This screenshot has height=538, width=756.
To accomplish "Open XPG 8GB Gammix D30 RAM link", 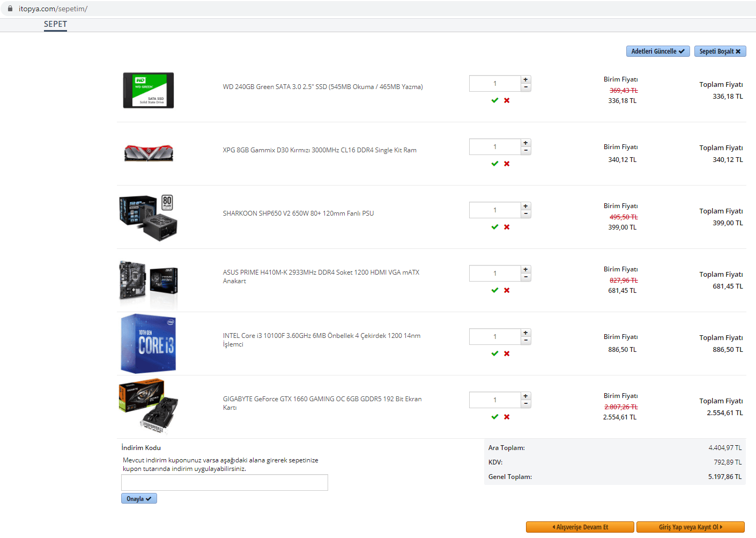I will (x=320, y=150).
